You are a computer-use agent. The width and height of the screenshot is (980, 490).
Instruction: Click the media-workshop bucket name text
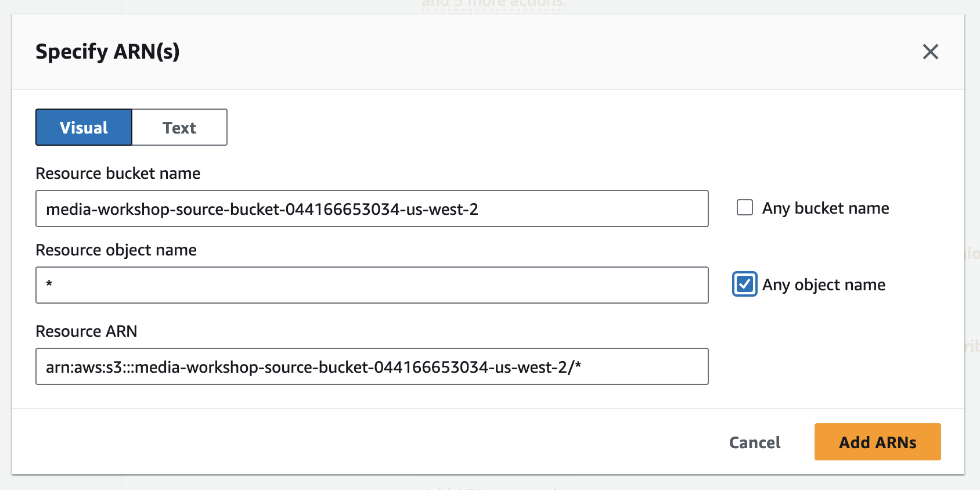point(262,209)
